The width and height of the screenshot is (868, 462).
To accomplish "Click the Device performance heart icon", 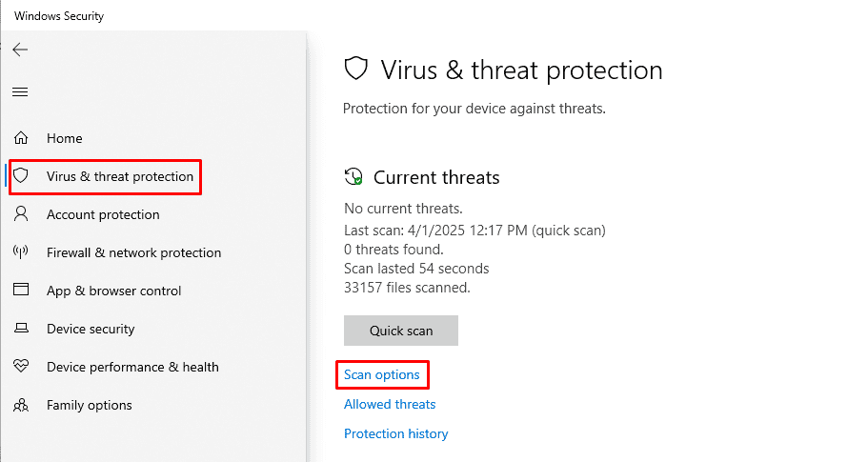I will coord(21,367).
